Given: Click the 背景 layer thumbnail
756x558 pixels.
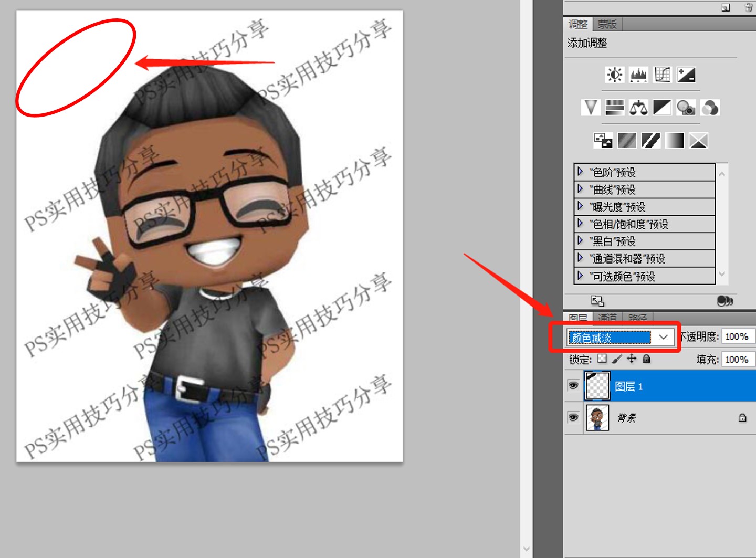Looking at the screenshot, I should (597, 418).
